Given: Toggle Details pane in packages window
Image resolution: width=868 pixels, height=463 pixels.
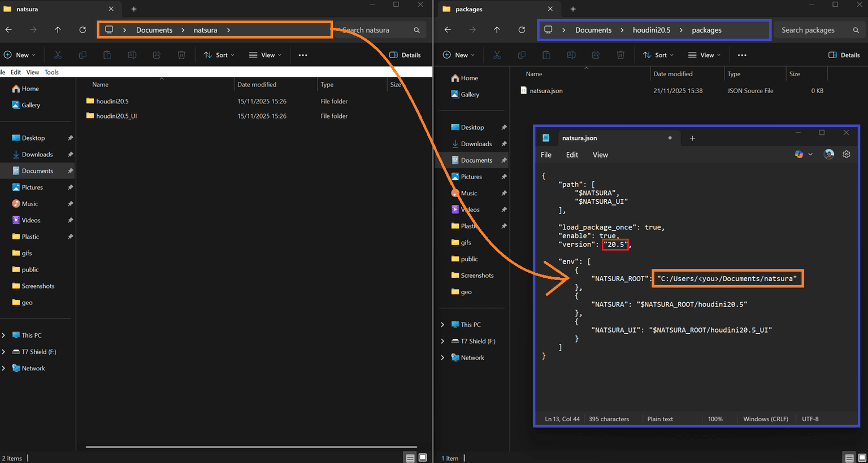Looking at the screenshot, I should pos(844,55).
